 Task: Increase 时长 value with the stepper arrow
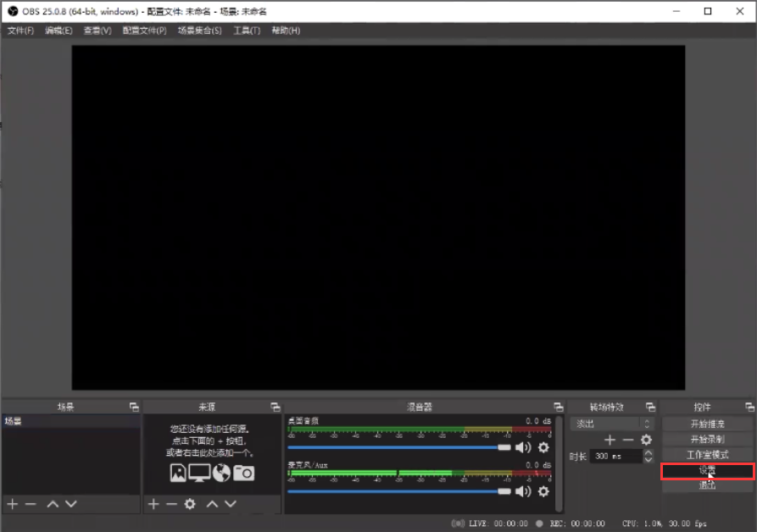click(648, 452)
